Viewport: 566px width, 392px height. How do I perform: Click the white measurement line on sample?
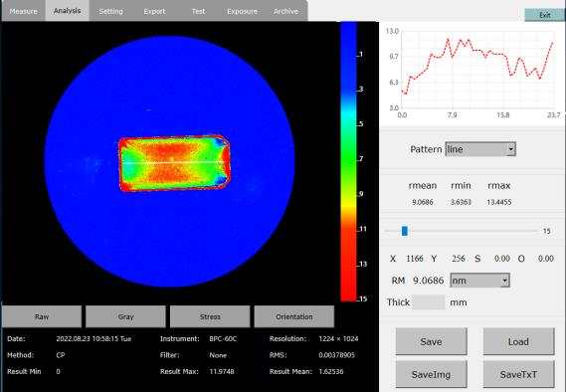pyautogui.click(x=174, y=163)
